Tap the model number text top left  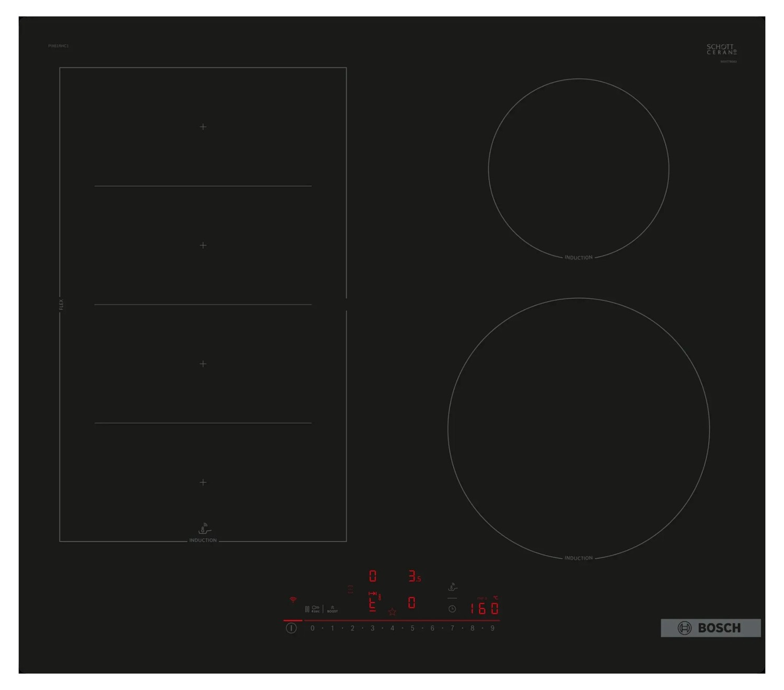(x=59, y=46)
